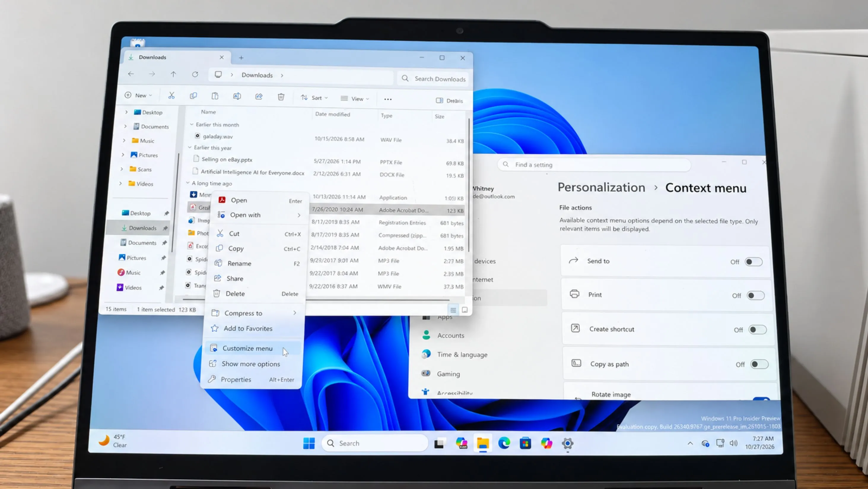The image size is (868, 489).
Task: Click the Delete trash icon in Explorer toolbar
Action: (x=281, y=97)
